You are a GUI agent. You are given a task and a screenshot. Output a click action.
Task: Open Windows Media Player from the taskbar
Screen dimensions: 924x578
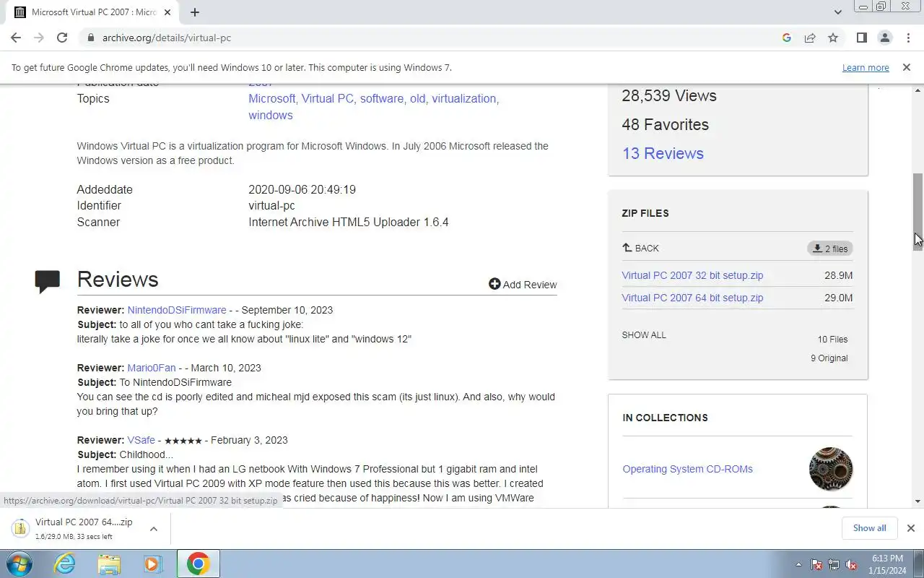(x=153, y=564)
